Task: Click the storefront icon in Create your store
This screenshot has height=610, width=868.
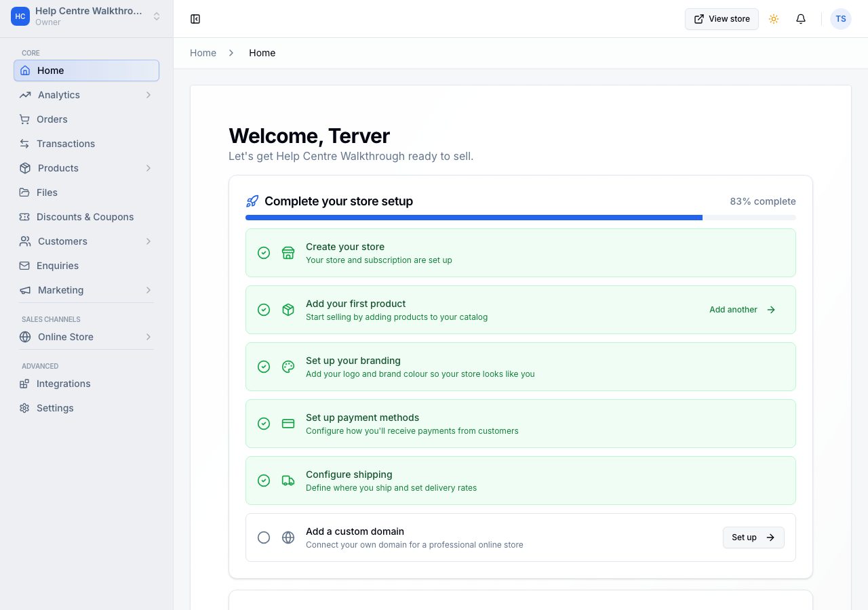Action: [x=288, y=253]
